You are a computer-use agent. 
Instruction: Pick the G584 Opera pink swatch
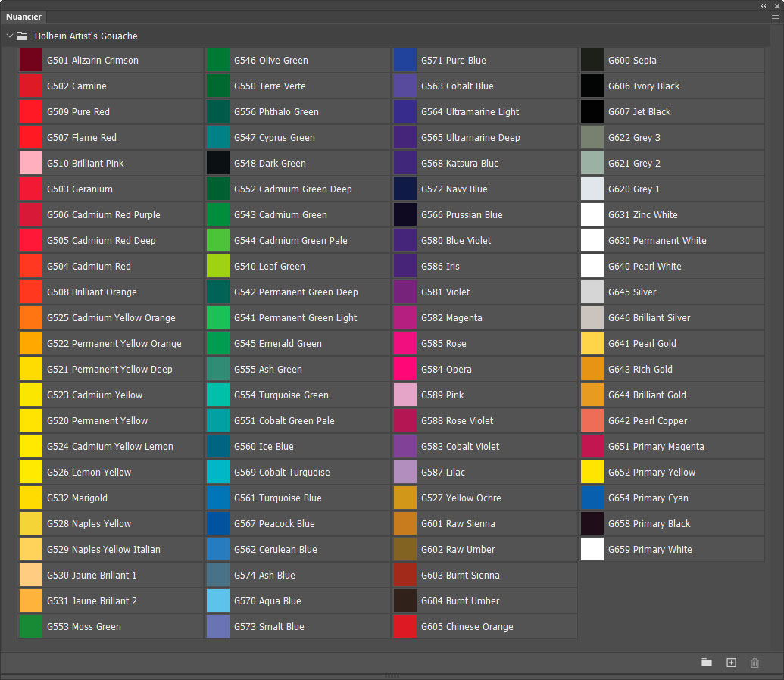pyautogui.click(x=405, y=370)
